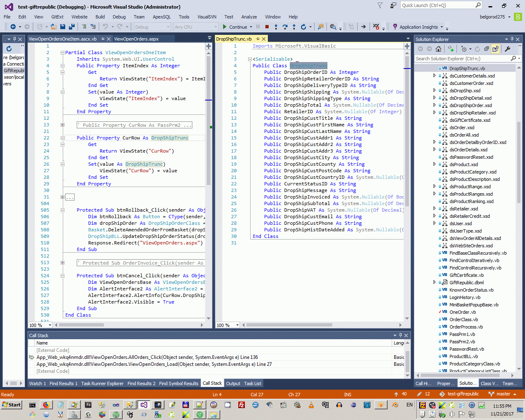Open Properties wrench in Solution Explorer
This screenshot has height=420, width=525.
click(507, 49)
